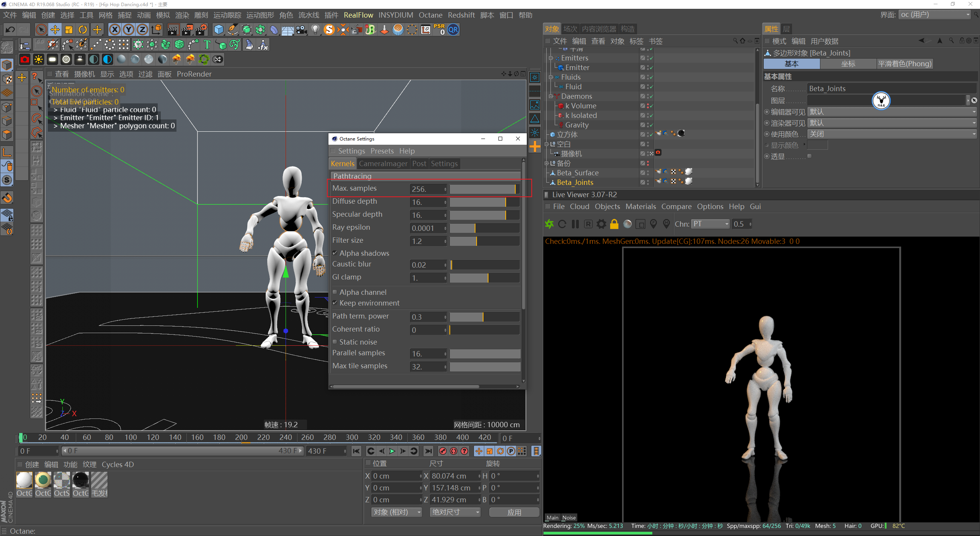Image resolution: width=980 pixels, height=536 pixels.
Task: Click the Diffuse depth slider bar
Action: 484,202
